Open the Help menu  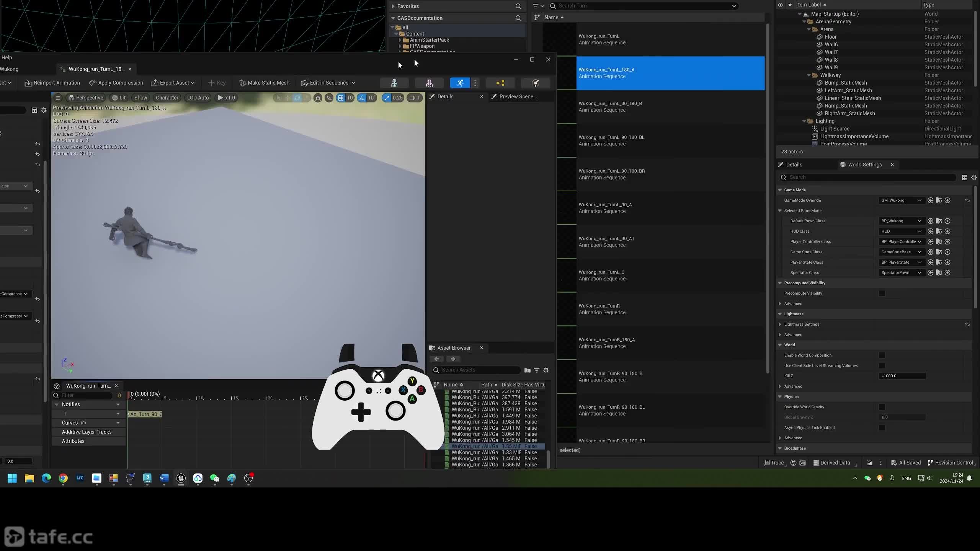coord(7,57)
